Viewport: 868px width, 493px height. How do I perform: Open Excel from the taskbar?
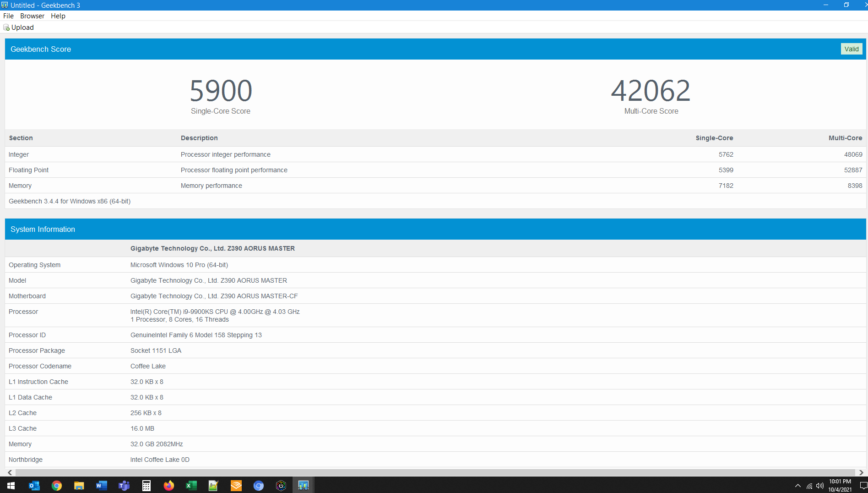[191, 486]
